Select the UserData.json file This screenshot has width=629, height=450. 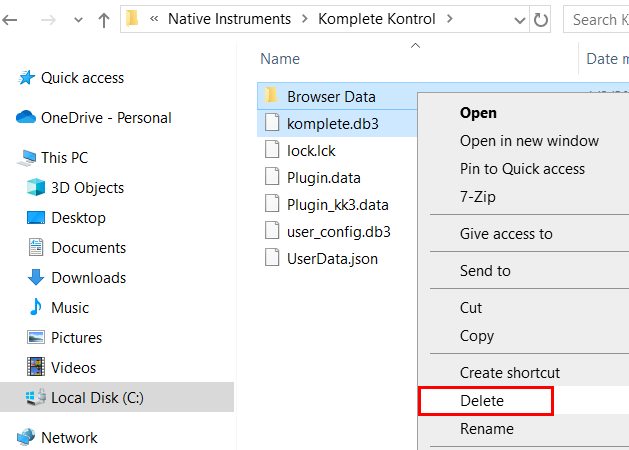pos(332,258)
